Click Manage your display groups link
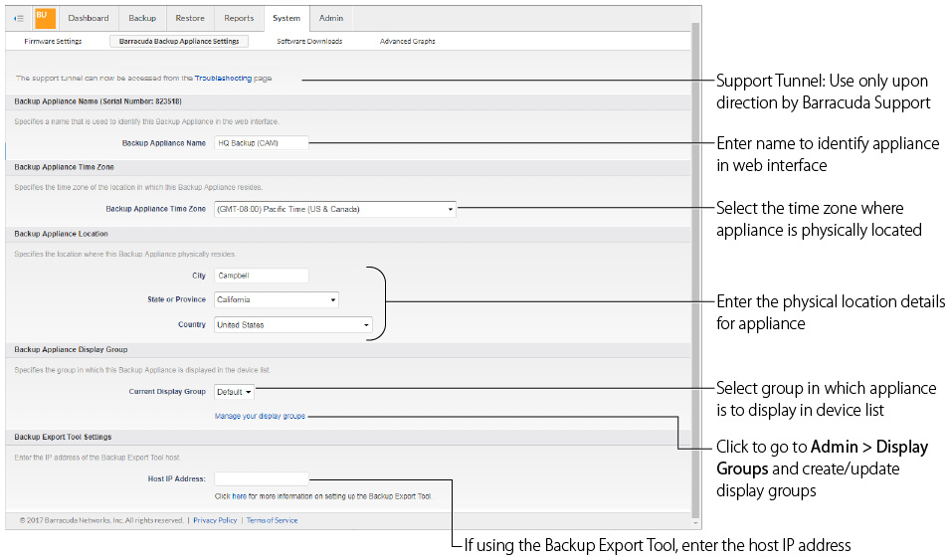Image resolution: width=950 pixels, height=560 pixels. pyautogui.click(x=260, y=417)
